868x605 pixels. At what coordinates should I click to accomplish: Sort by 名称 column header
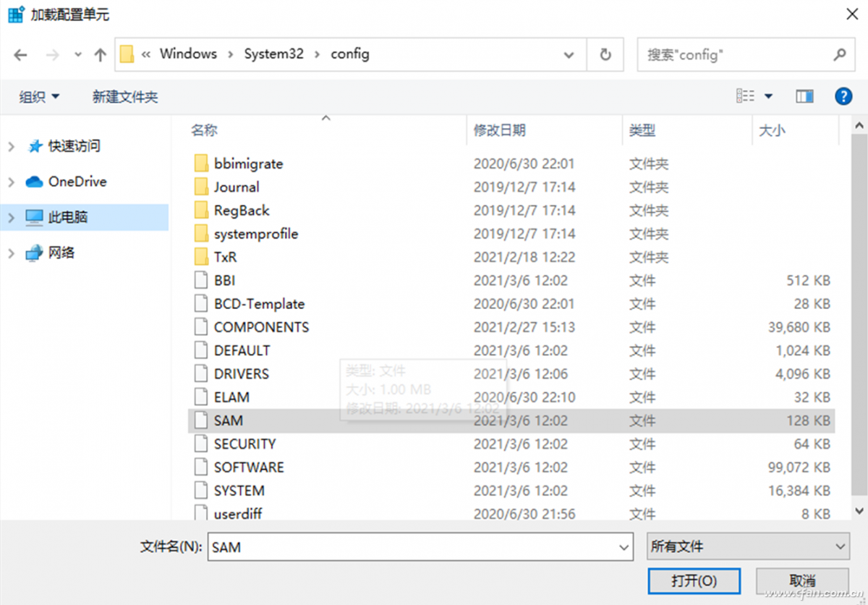coord(204,130)
